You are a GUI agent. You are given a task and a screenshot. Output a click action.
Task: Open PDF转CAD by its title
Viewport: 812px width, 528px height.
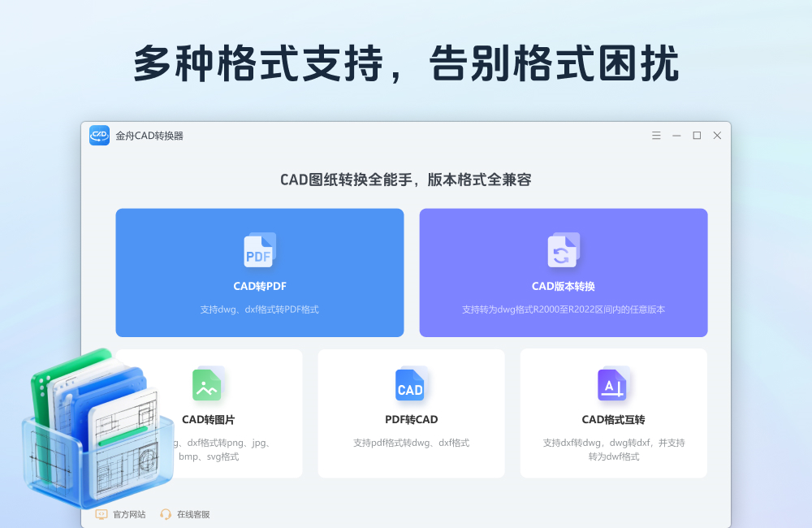click(x=411, y=420)
